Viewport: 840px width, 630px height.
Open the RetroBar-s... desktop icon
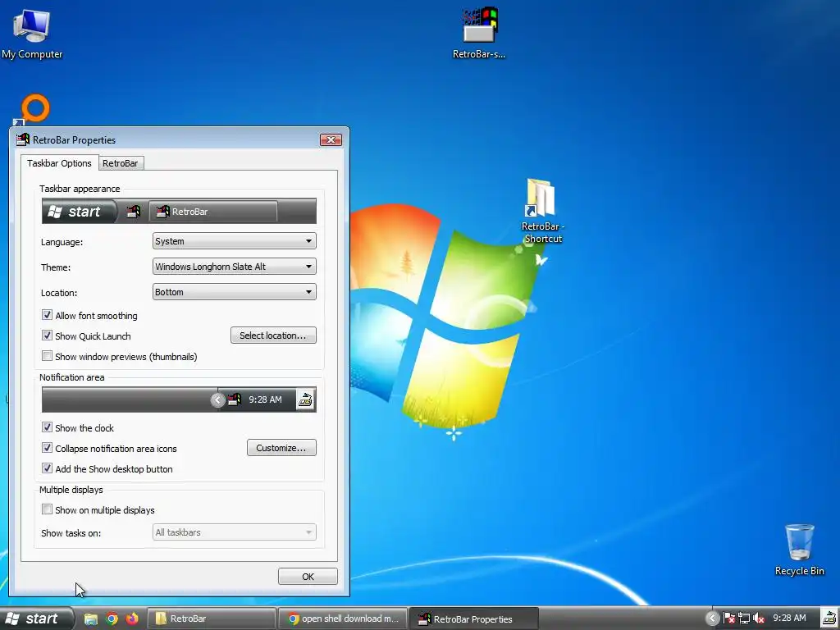click(479, 32)
